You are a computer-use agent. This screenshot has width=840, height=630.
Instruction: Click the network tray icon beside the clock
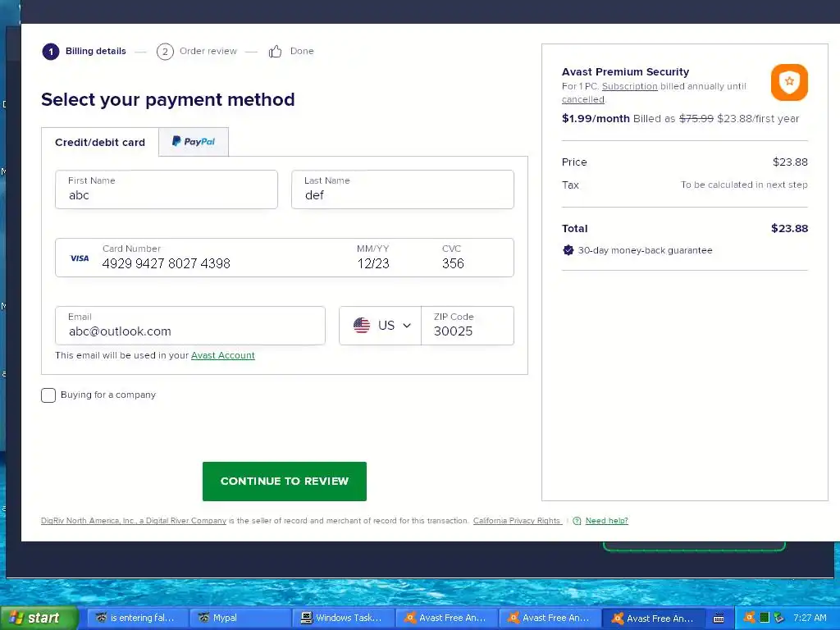coord(779,618)
